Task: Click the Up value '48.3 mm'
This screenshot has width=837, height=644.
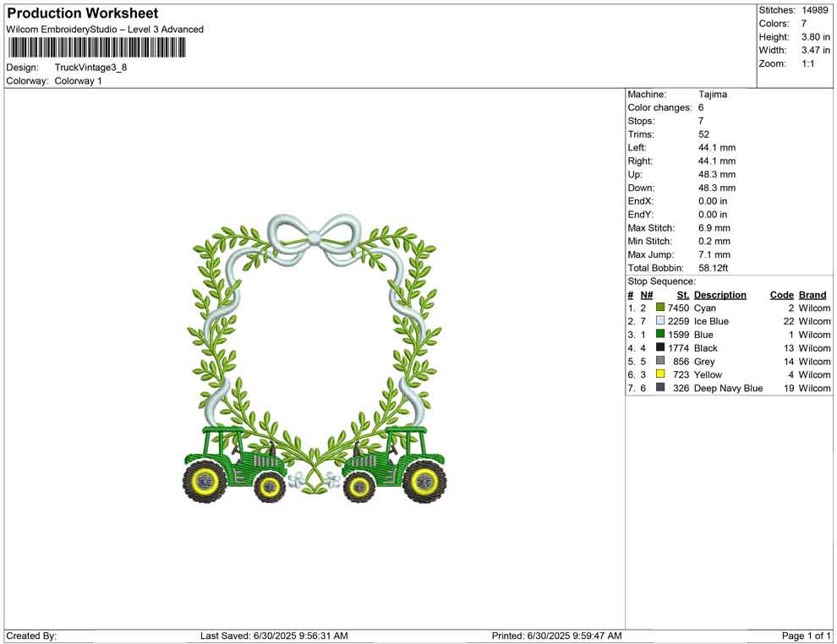Action: 717,174
